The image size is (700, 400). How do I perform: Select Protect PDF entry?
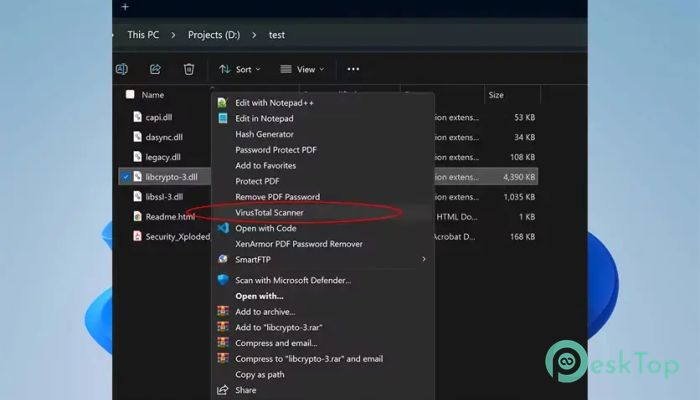257,181
